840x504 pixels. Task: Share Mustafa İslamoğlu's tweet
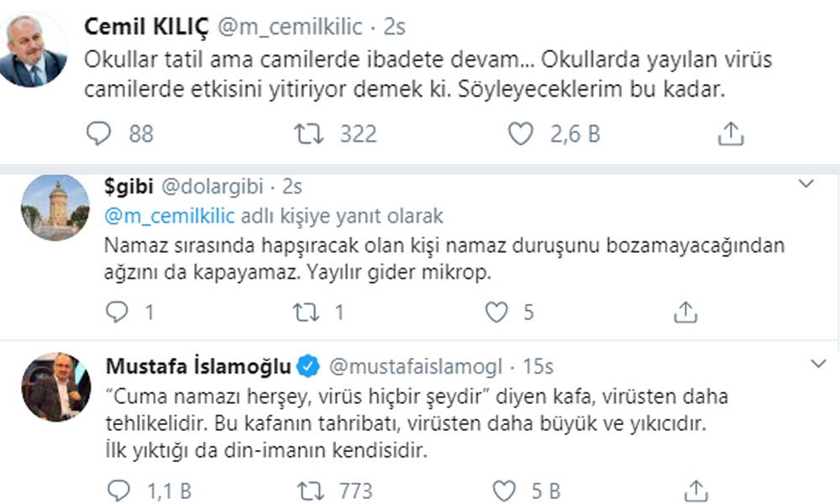coord(695,489)
